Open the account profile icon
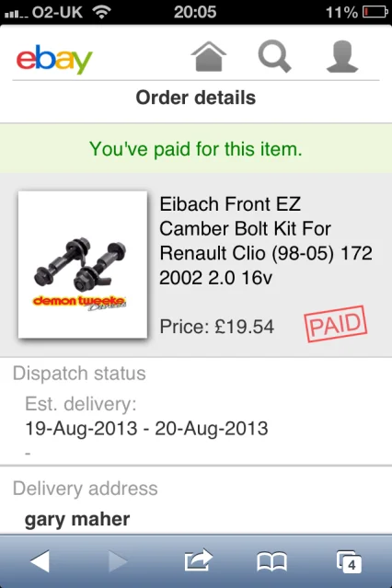 tap(342, 57)
